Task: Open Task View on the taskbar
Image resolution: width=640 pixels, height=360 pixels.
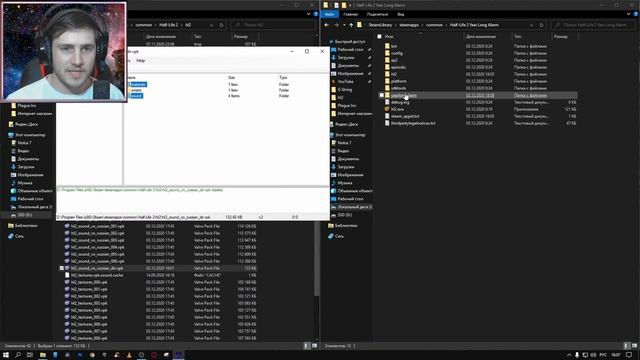Action: (29, 355)
